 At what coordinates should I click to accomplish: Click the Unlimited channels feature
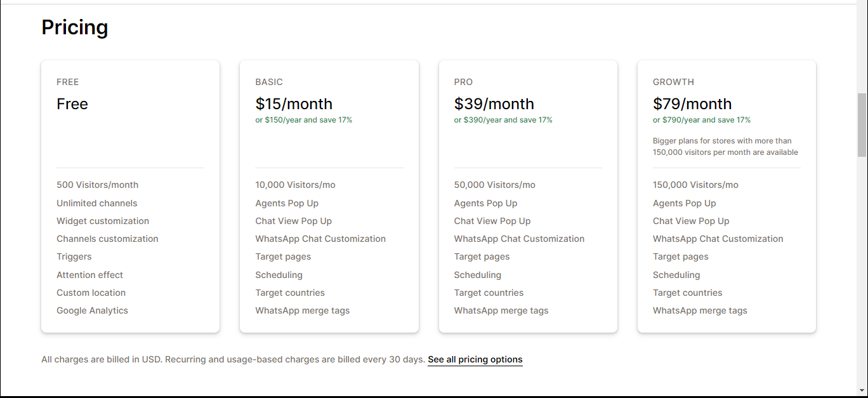(x=97, y=203)
